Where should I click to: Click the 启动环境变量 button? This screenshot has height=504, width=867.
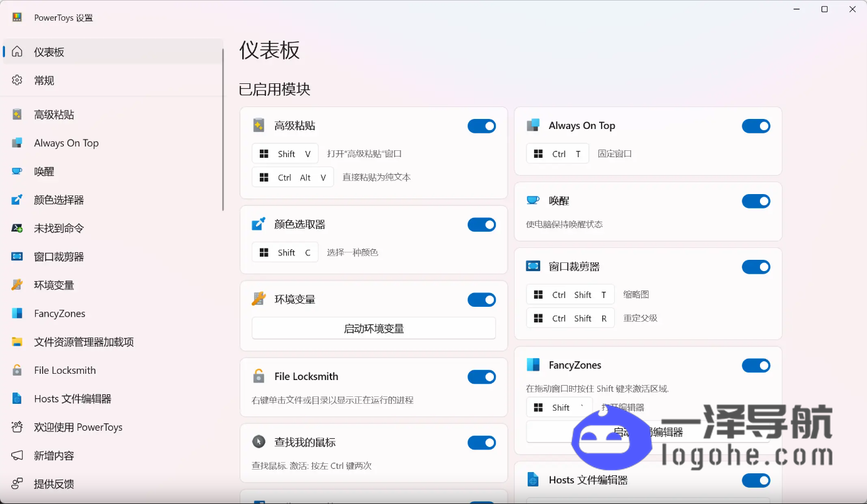pos(374,328)
